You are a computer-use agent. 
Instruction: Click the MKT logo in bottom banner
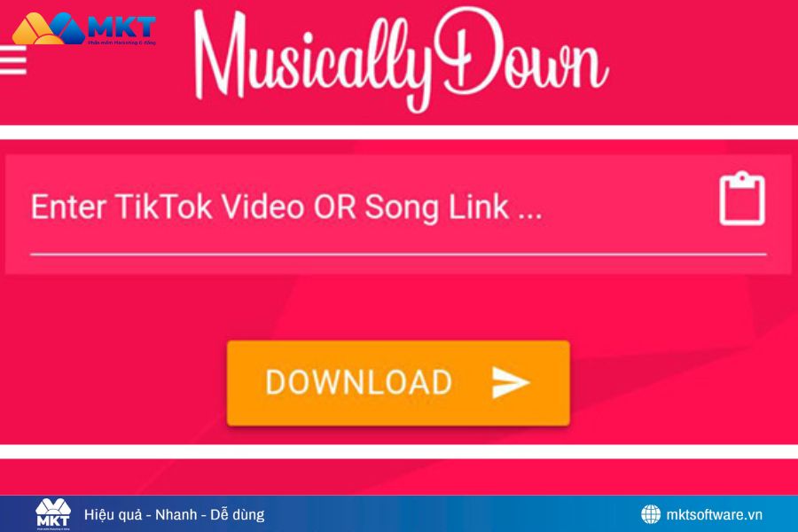53,514
